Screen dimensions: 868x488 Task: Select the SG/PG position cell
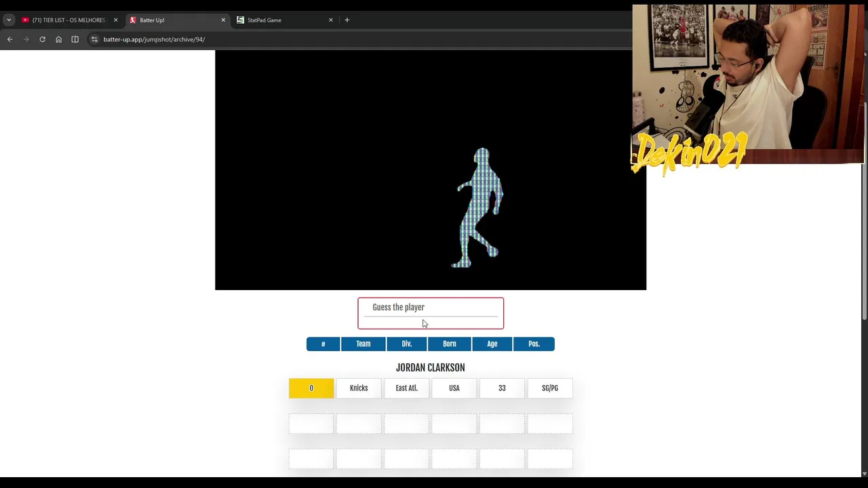(550, 388)
